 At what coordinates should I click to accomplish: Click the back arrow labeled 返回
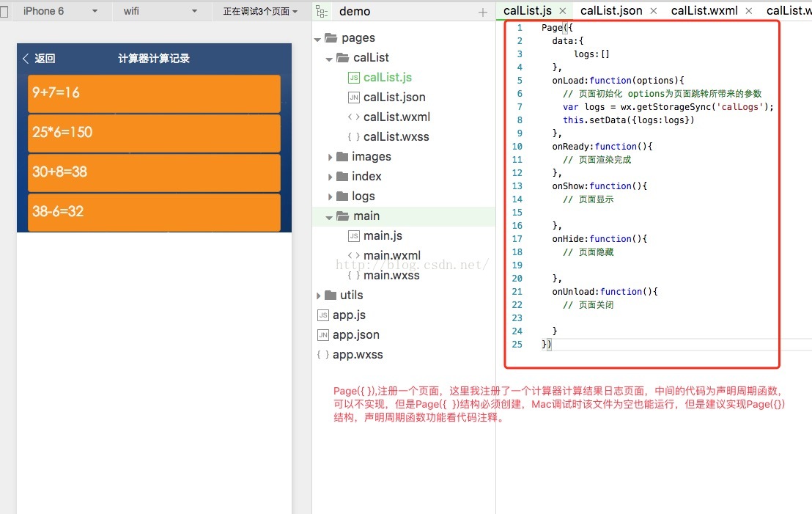pyautogui.click(x=39, y=59)
